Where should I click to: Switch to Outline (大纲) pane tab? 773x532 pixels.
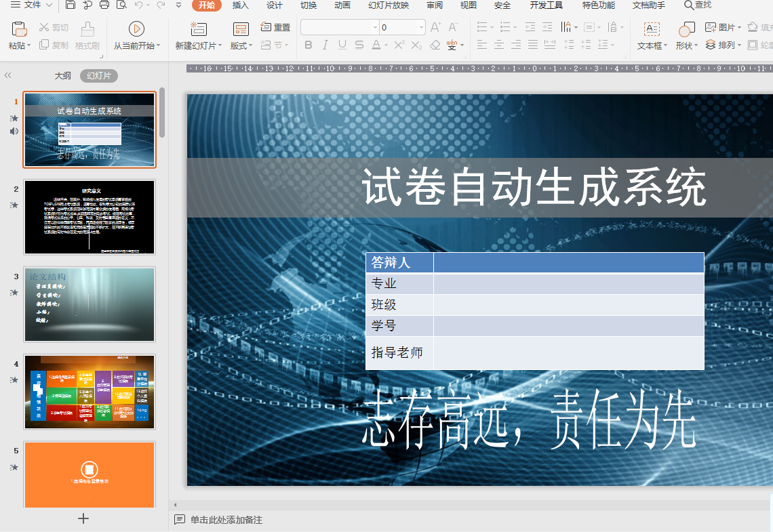[x=62, y=75]
